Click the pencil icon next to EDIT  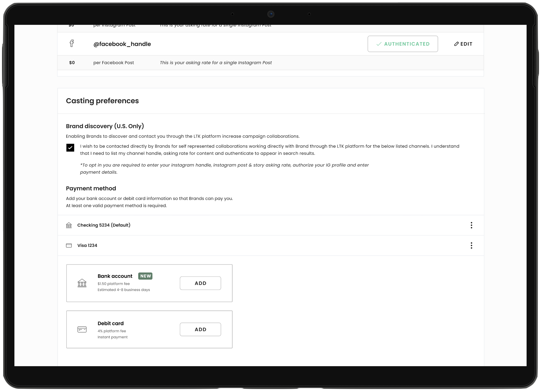point(456,44)
